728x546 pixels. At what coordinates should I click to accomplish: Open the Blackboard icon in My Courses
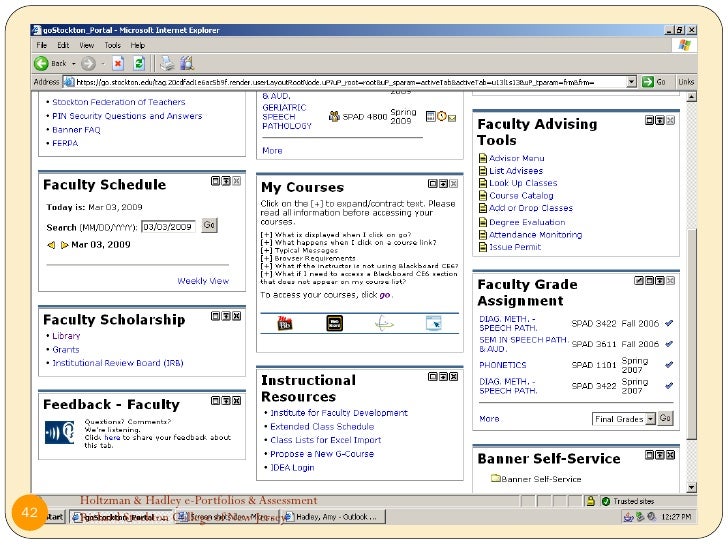tap(285, 323)
